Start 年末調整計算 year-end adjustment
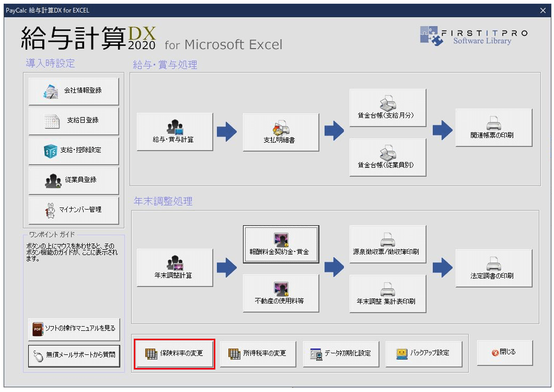The image size is (554, 392). click(175, 268)
